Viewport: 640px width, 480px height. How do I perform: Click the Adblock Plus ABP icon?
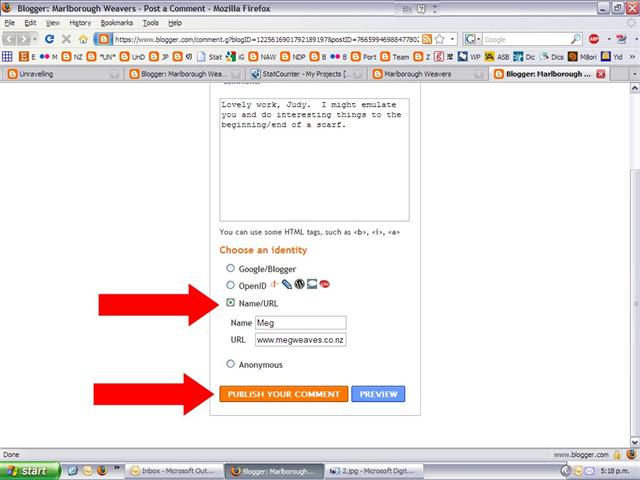594,39
